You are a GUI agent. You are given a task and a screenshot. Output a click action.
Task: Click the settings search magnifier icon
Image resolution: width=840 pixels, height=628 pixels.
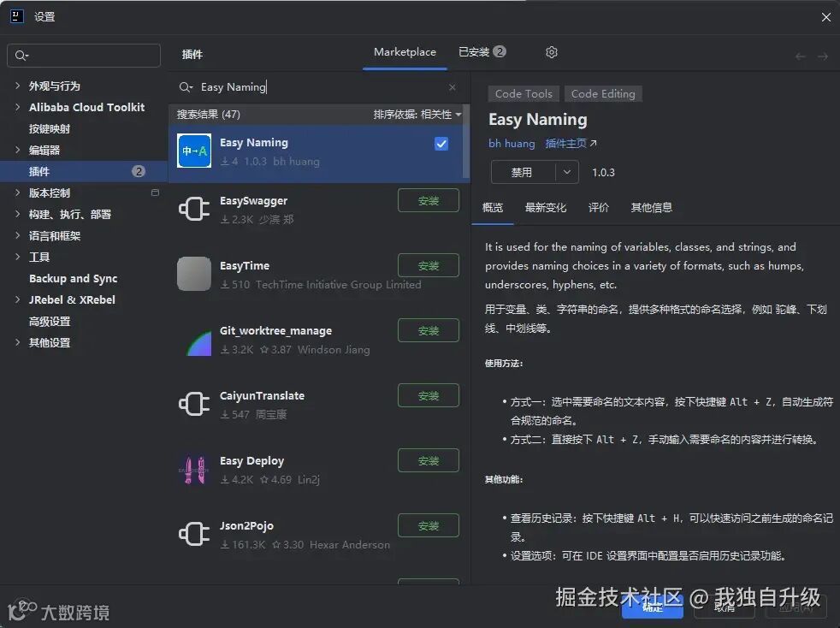click(21, 56)
